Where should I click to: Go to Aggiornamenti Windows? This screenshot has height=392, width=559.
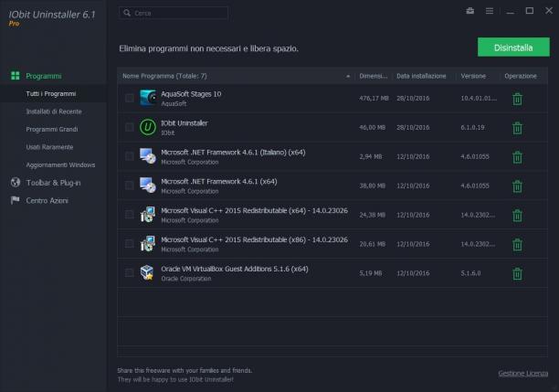tap(60, 164)
